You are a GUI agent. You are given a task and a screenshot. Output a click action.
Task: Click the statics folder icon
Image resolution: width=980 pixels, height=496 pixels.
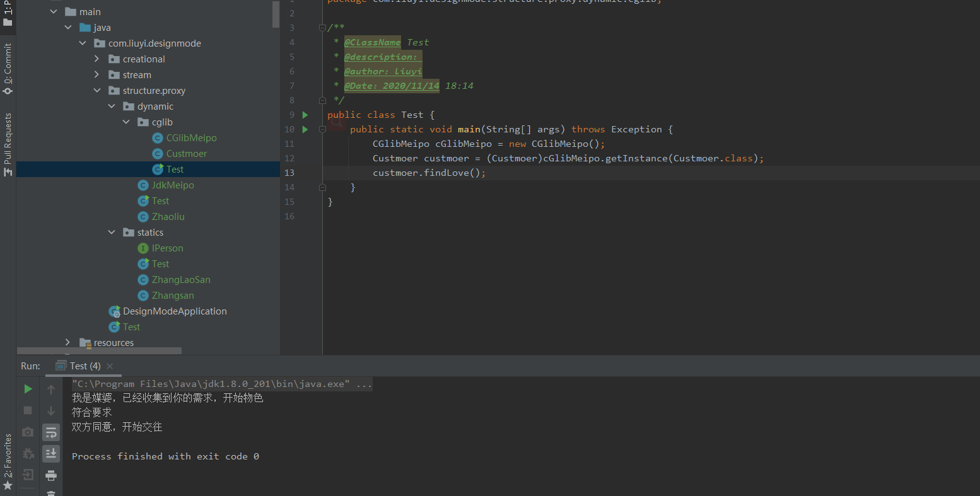(x=129, y=233)
